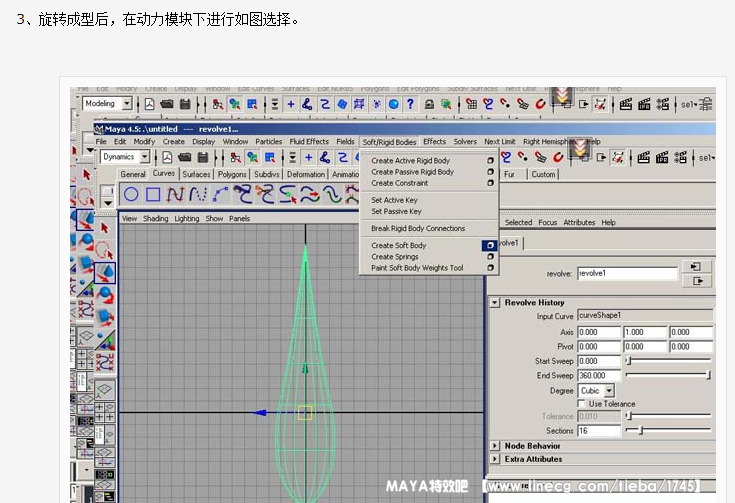Select the NURBS circle shelf icon
The width and height of the screenshot is (735, 503).
click(x=131, y=194)
